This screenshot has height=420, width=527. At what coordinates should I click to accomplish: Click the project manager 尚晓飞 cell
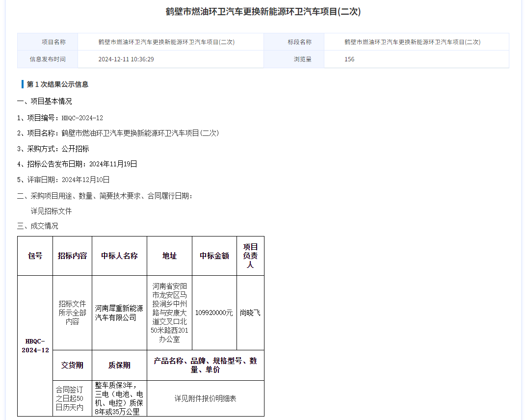pyautogui.click(x=250, y=312)
